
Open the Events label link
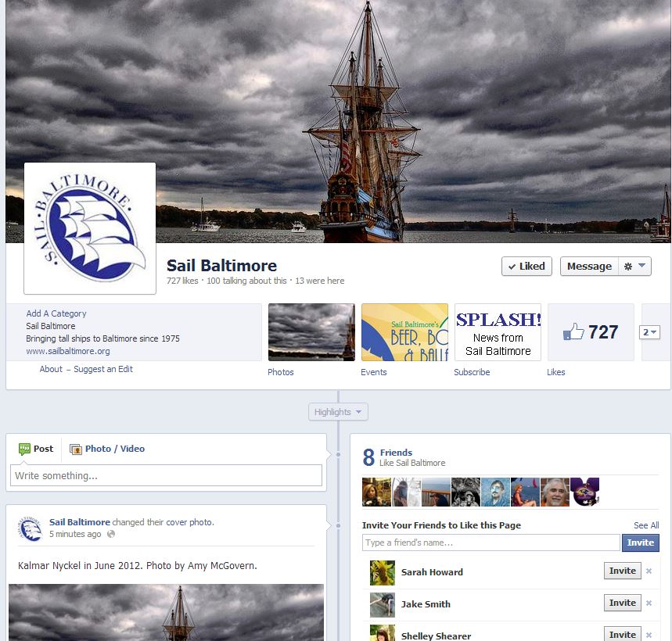coord(374,372)
